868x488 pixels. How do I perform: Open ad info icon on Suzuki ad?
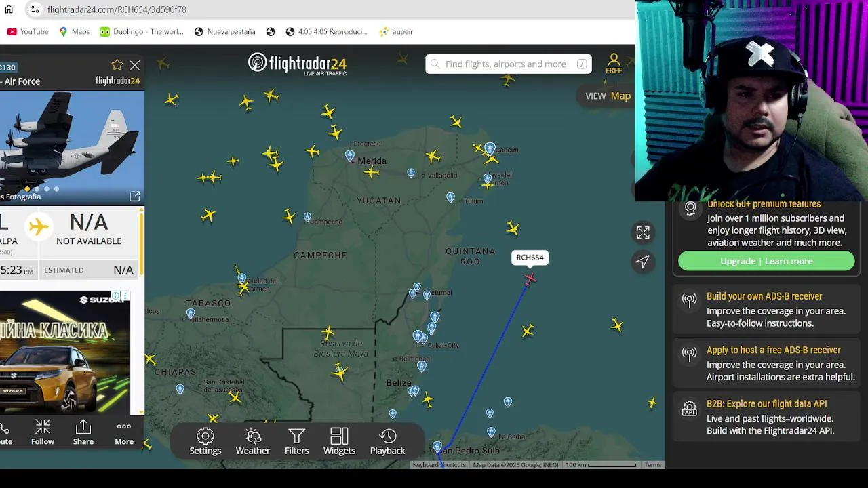click(116, 296)
